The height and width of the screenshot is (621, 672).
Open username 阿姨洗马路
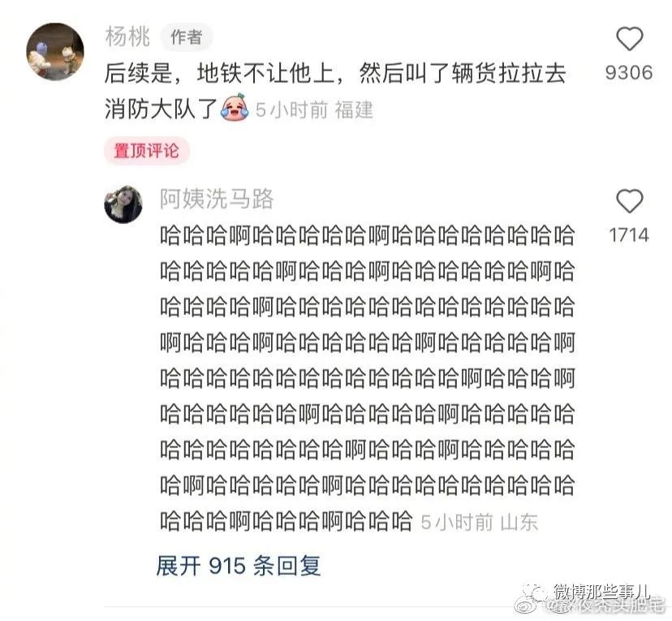[x=217, y=199]
